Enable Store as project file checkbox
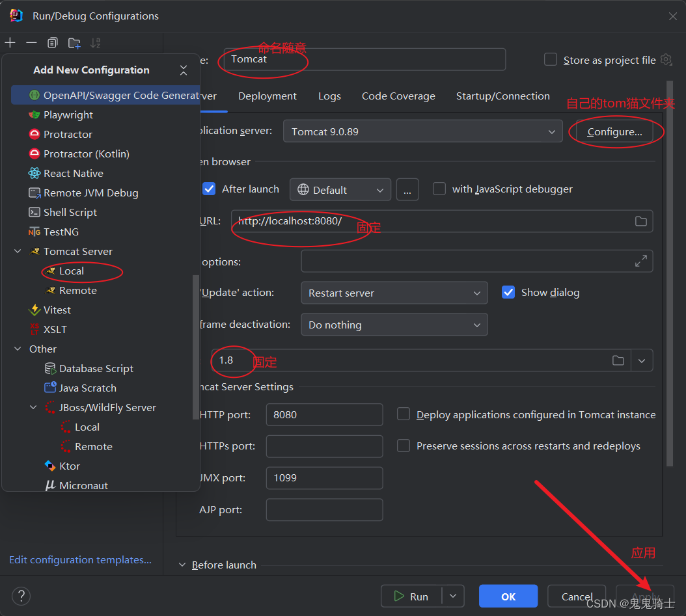The height and width of the screenshot is (616, 686). pyautogui.click(x=551, y=59)
